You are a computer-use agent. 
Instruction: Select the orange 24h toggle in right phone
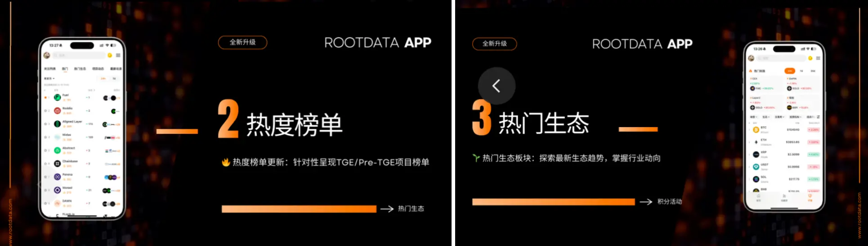click(790, 71)
